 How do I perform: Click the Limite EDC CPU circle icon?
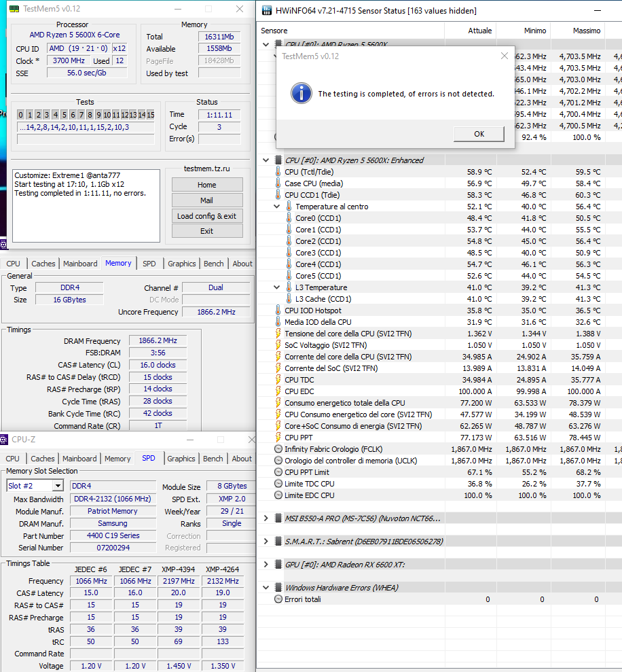(x=278, y=495)
